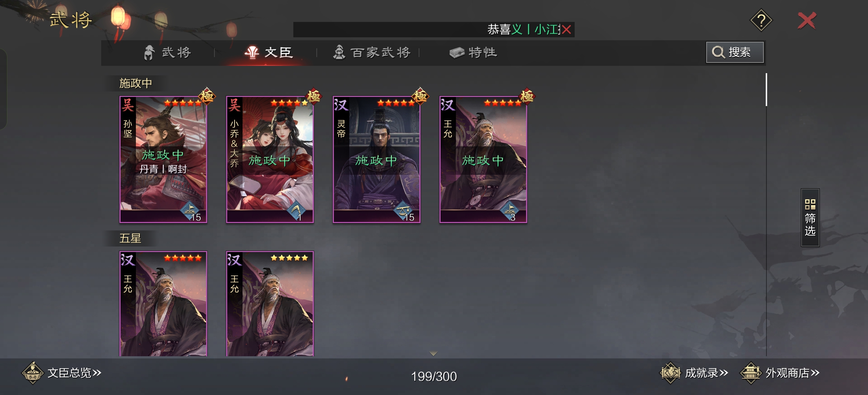Open the 特性 traits tab
Screen dimensions: 868x395
tap(473, 53)
